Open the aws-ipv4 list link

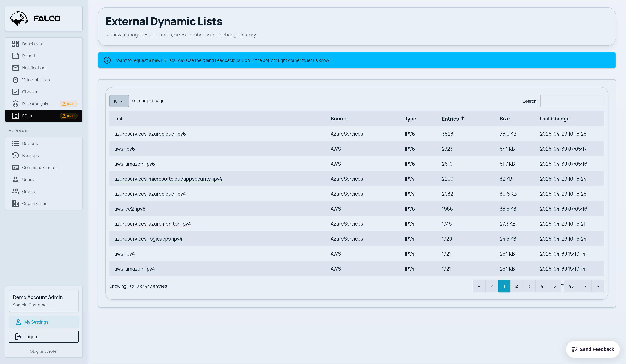coord(124,254)
